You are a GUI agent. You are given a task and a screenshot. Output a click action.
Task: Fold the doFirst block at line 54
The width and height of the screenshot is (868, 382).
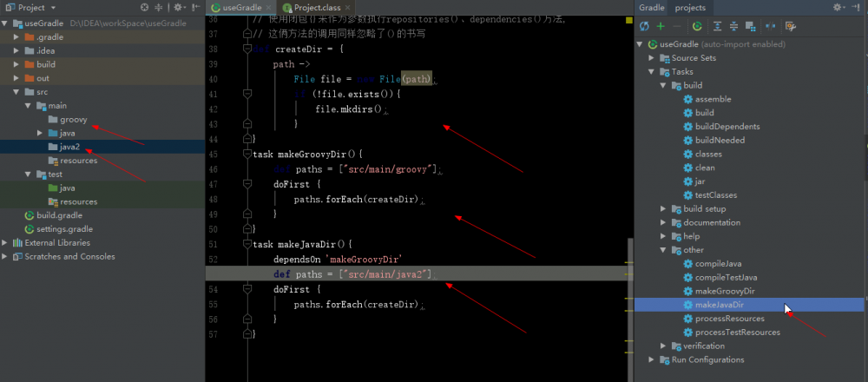247,289
